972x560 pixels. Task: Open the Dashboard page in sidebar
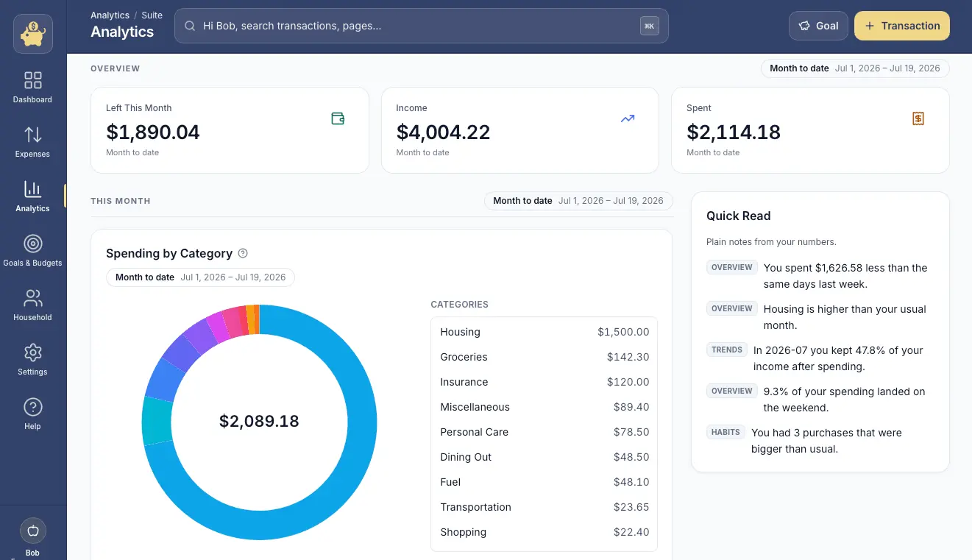click(32, 87)
